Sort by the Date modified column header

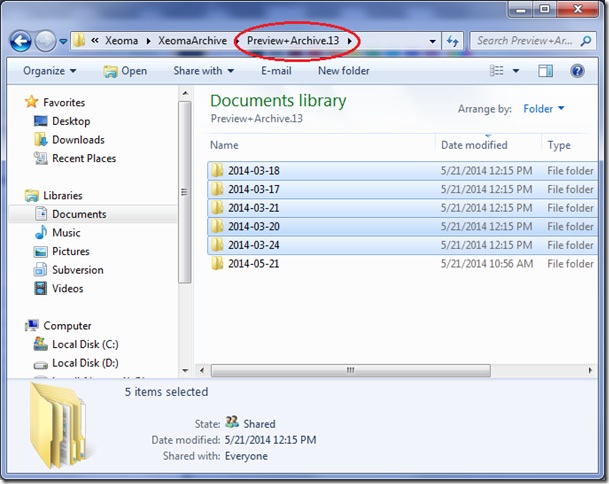(474, 145)
